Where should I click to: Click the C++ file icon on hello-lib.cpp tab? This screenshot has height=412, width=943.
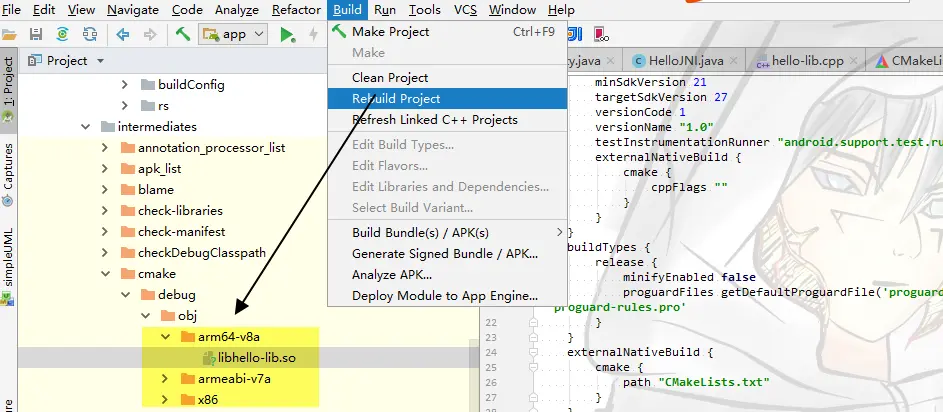pyautogui.click(x=763, y=61)
